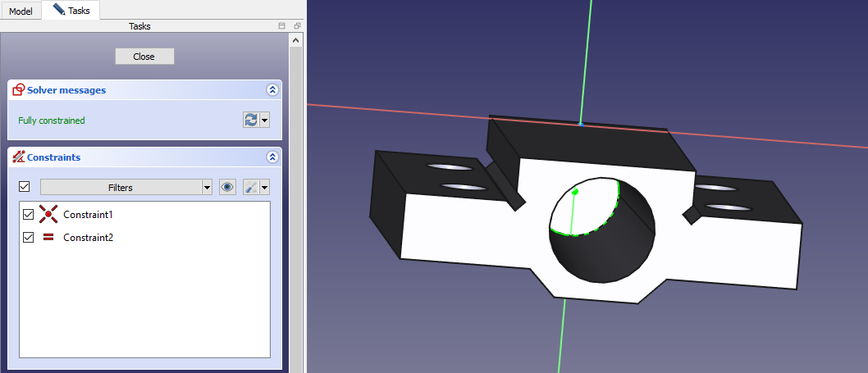Image resolution: width=868 pixels, height=373 pixels.
Task: Open the constraint list settings tool icon
Action: click(252, 188)
